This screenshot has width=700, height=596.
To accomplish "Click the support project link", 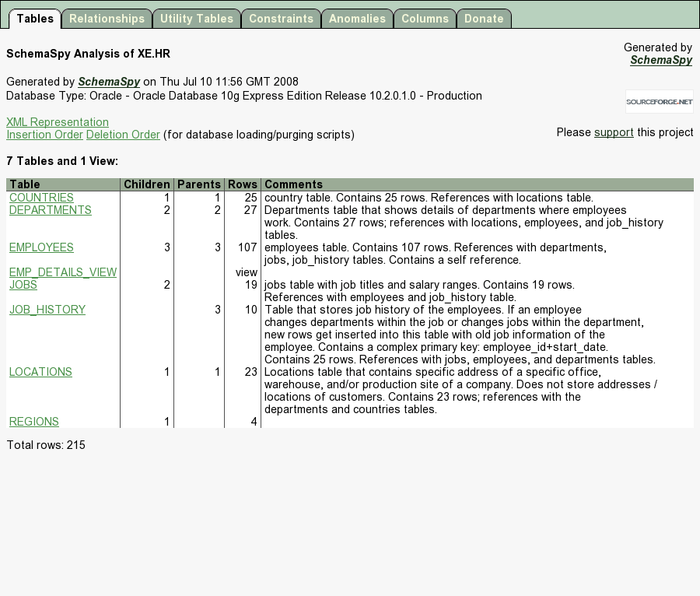I will pos(614,132).
